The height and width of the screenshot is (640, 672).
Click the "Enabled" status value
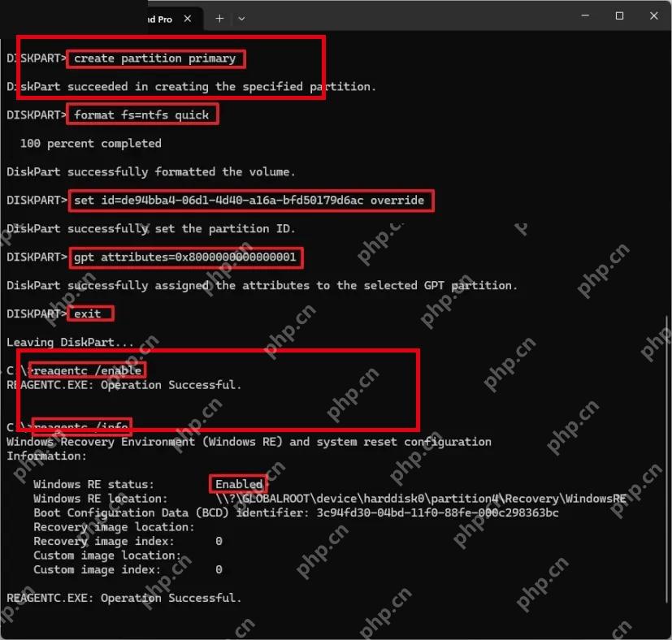[239, 485]
